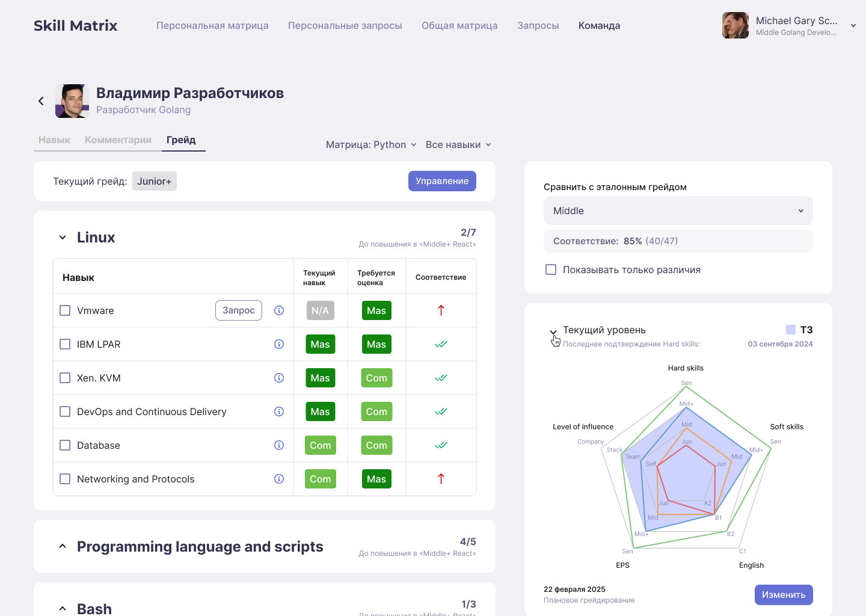Image resolution: width=866 pixels, height=616 pixels.
Task: Click red up arrow in Networking and Protocols row
Action: [x=441, y=479]
